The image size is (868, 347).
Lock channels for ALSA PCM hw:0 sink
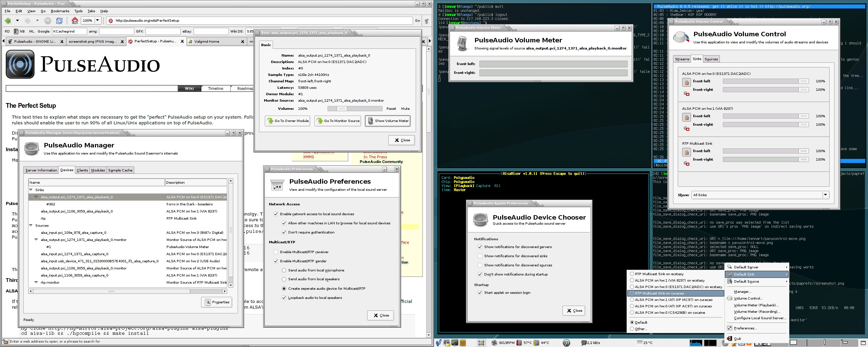coord(686,82)
